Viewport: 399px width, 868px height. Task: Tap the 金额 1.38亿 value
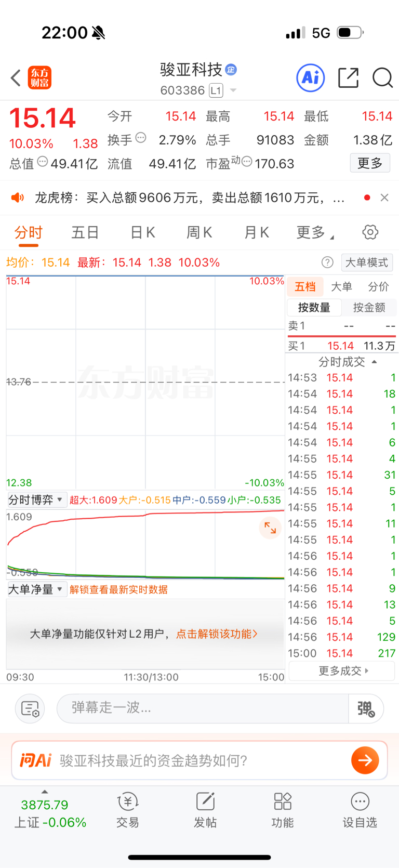pyautogui.click(x=373, y=140)
